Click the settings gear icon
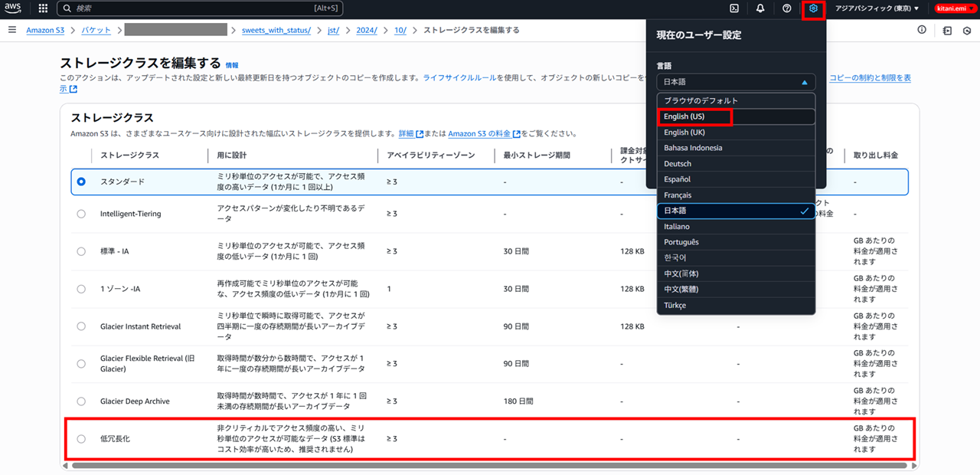The width and height of the screenshot is (980, 475). (814, 8)
